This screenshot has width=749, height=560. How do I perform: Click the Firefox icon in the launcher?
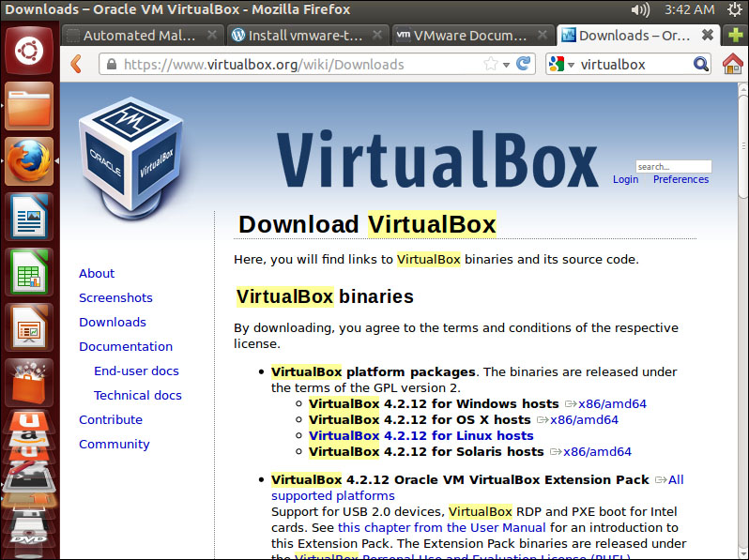click(29, 161)
